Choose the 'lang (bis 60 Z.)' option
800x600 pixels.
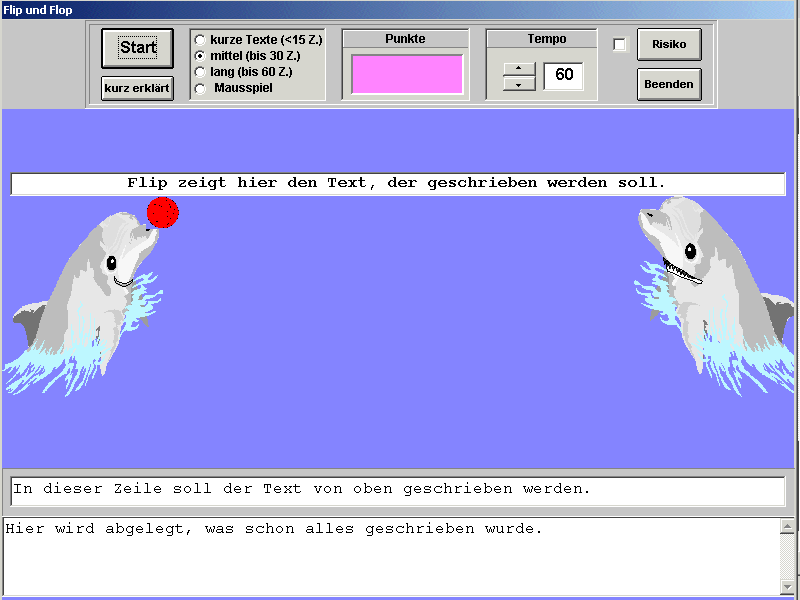200,72
